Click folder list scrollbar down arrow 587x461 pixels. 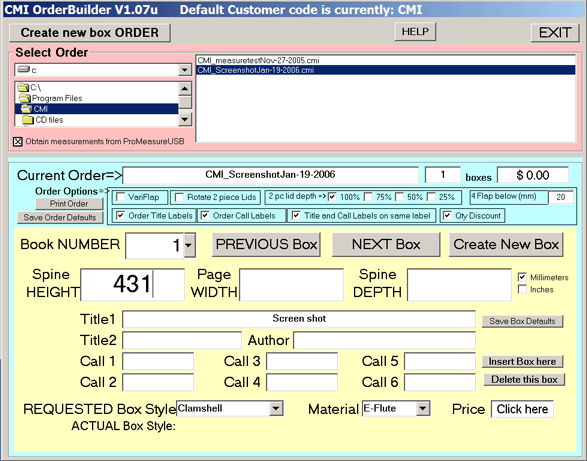click(185, 119)
